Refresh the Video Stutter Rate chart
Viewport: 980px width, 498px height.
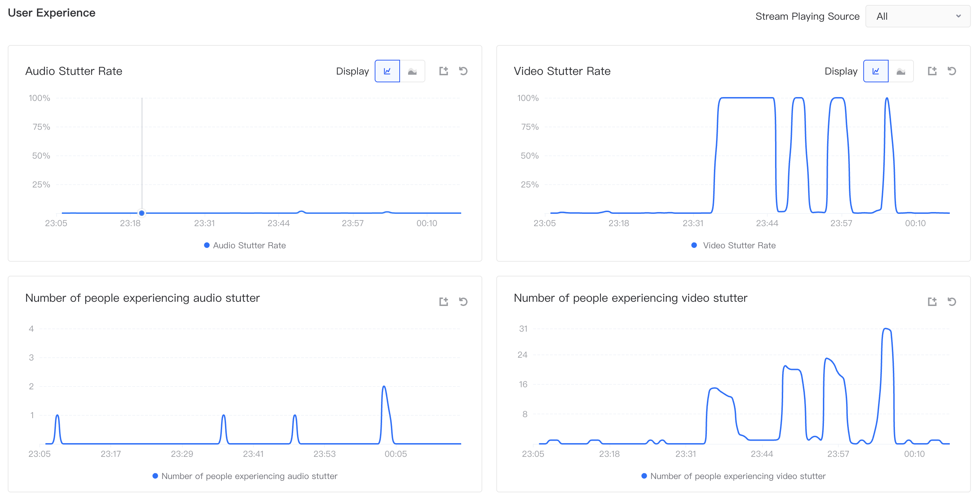[x=952, y=71]
